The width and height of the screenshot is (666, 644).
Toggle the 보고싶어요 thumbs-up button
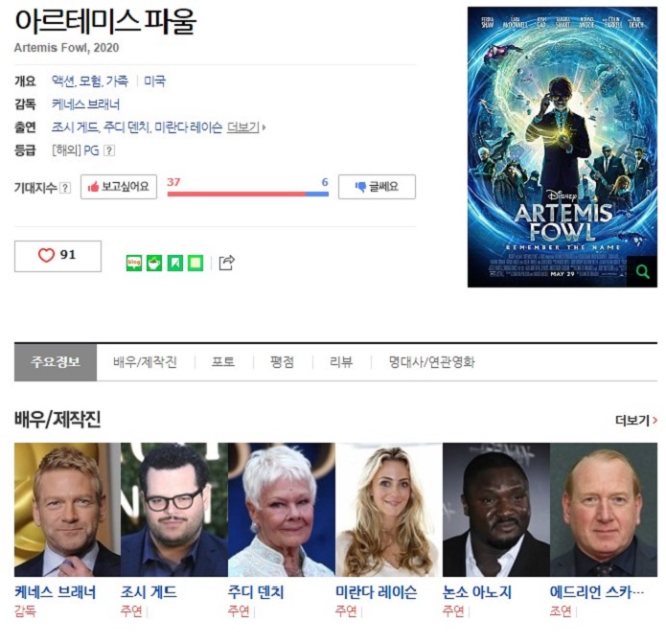119,187
